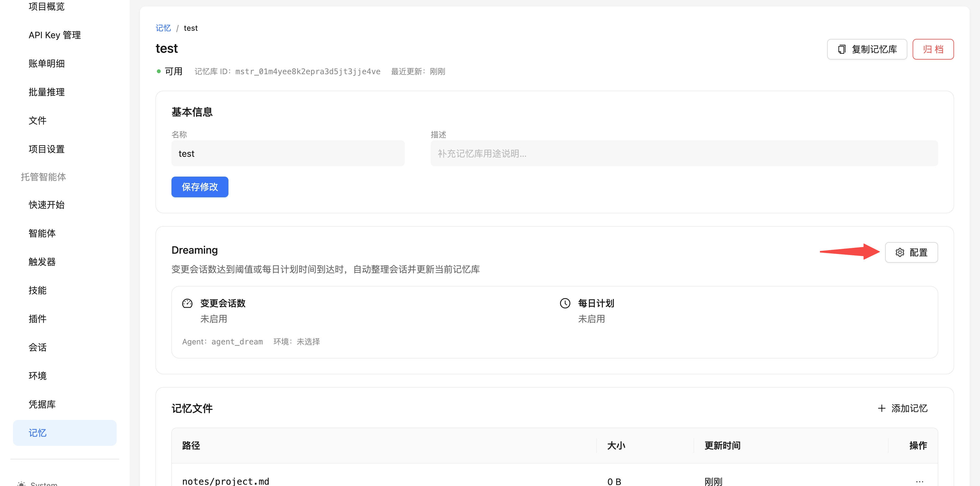This screenshot has width=980, height=486.
Task: Open 批量推理 in the sidebar
Action: coord(46,92)
